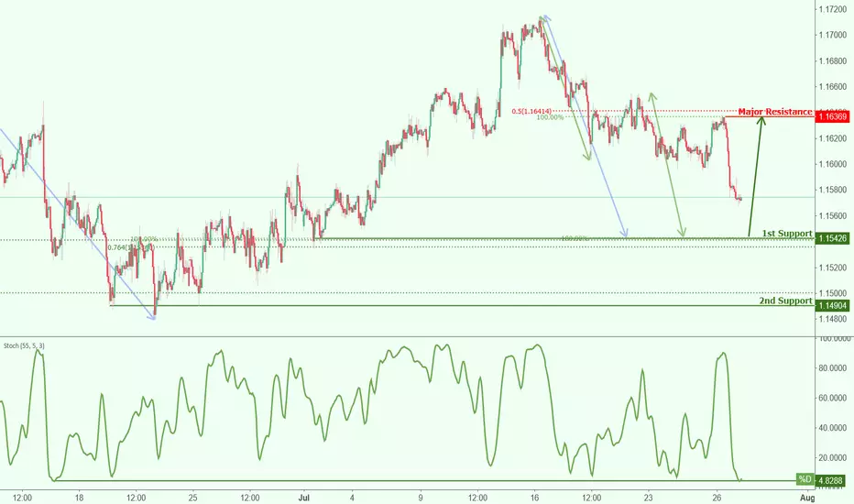Select the green 1.15426 price tag

click(x=832, y=238)
